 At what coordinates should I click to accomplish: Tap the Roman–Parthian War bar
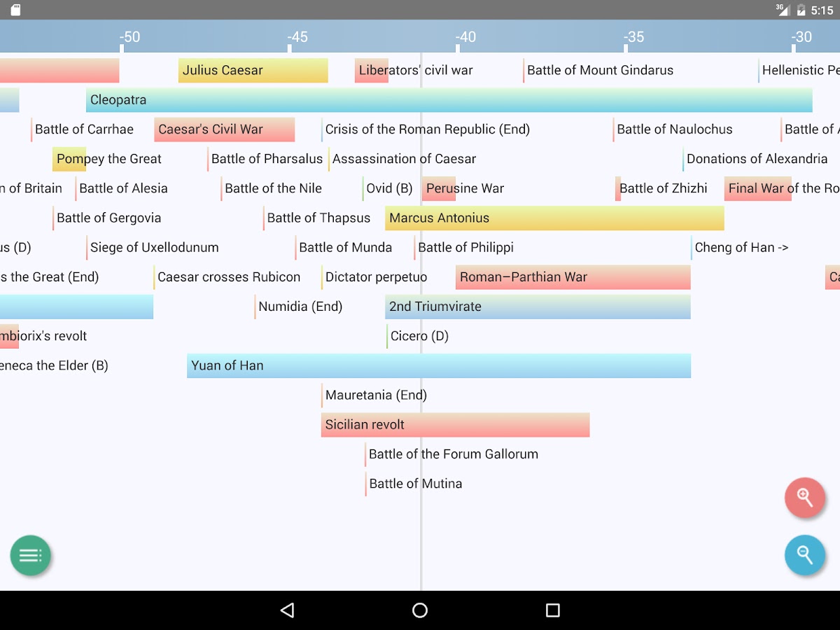point(572,277)
